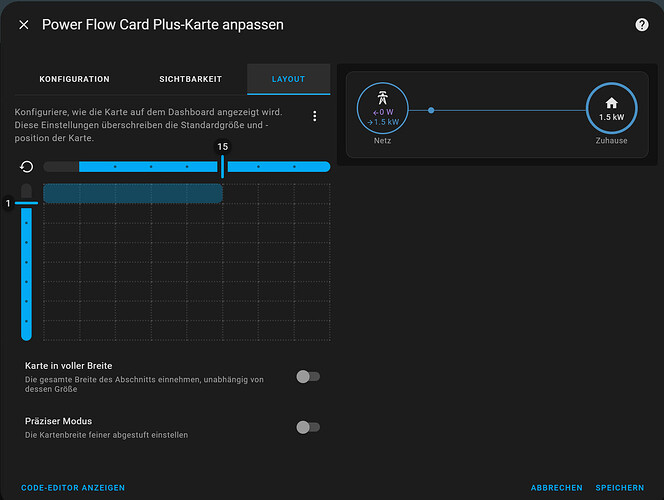Select the Layout tab
Viewport: 664px width, 500px height.
pyautogui.click(x=288, y=79)
